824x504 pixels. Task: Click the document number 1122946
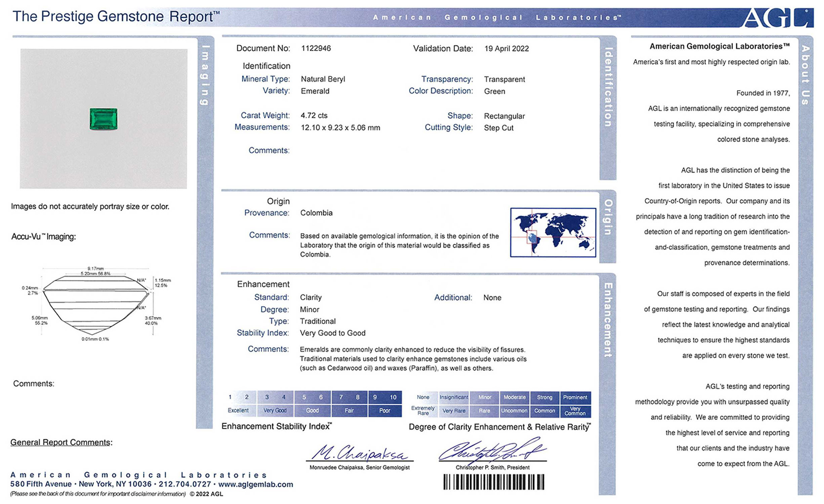pyautogui.click(x=316, y=48)
